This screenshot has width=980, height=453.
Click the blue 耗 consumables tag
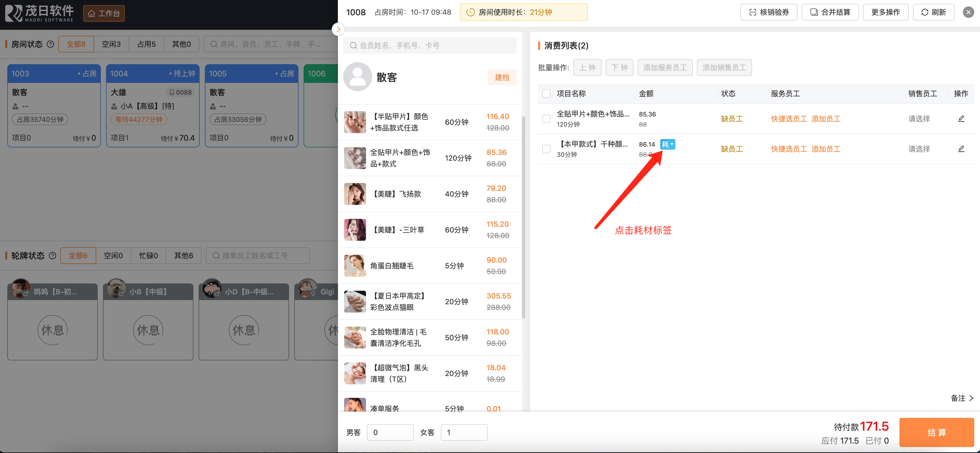tap(667, 144)
